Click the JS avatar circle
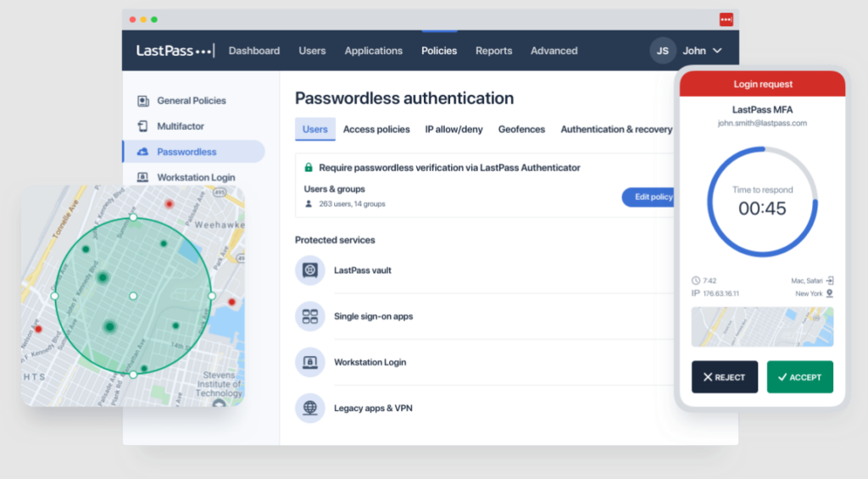 663,51
